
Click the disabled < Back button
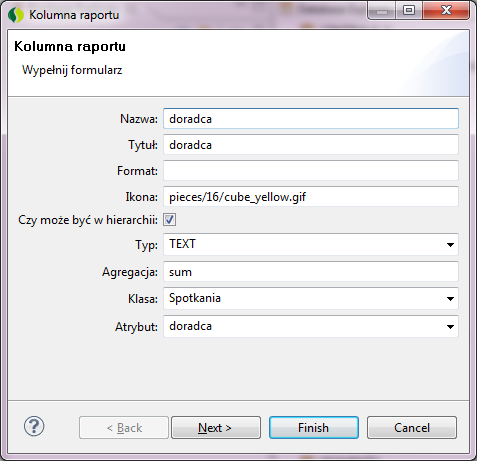[124, 427]
